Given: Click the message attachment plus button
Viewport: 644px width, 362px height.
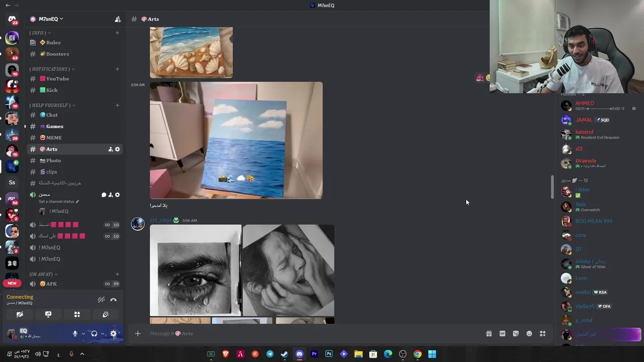Looking at the screenshot, I should click(x=137, y=333).
